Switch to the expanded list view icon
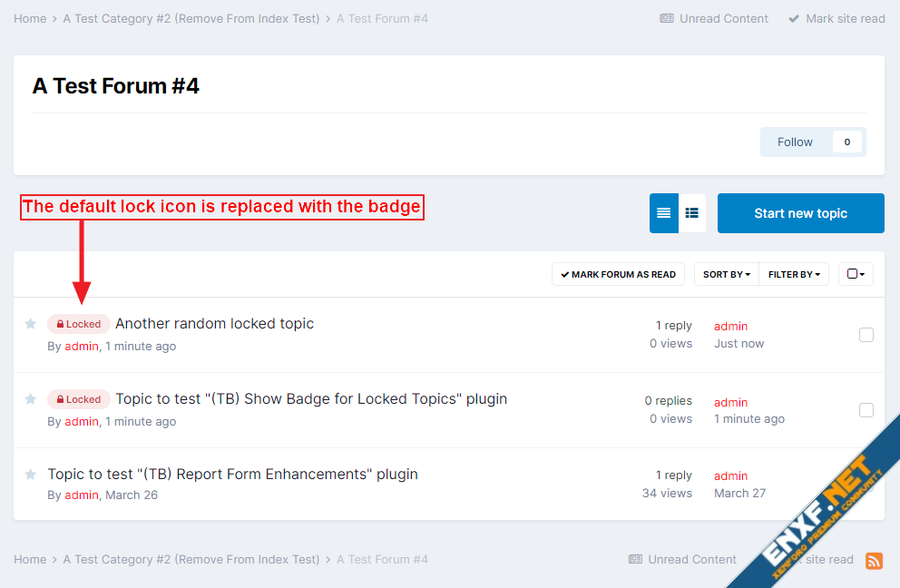Image resolution: width=900 pixels, height=588 pixels. pyautogui.click(x=663, y=213)
